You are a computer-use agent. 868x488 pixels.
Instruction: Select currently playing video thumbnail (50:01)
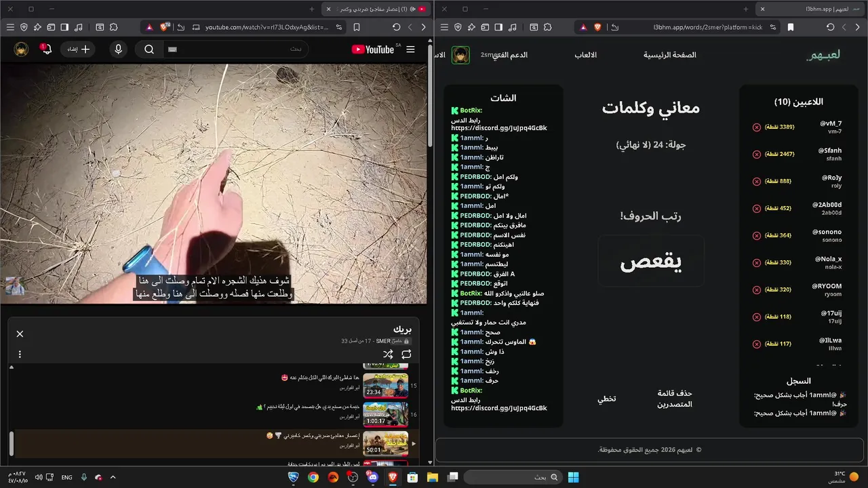click(x=385, y=443)
